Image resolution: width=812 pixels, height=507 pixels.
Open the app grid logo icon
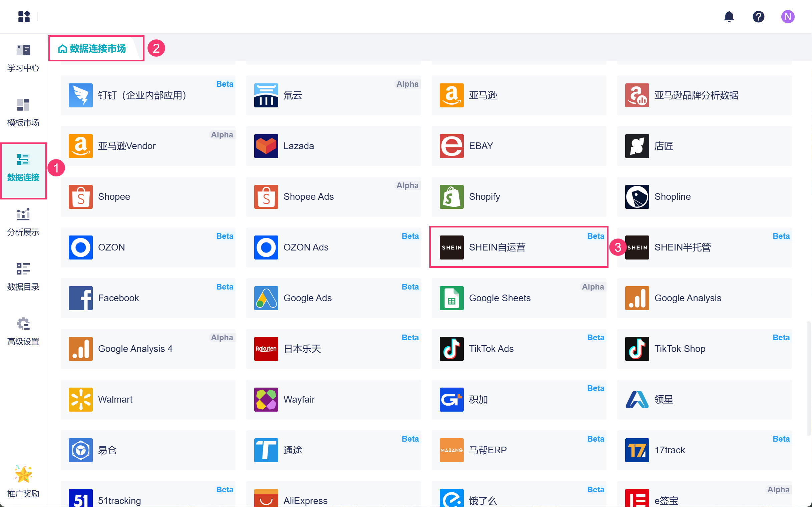click(x=24, y=16)
